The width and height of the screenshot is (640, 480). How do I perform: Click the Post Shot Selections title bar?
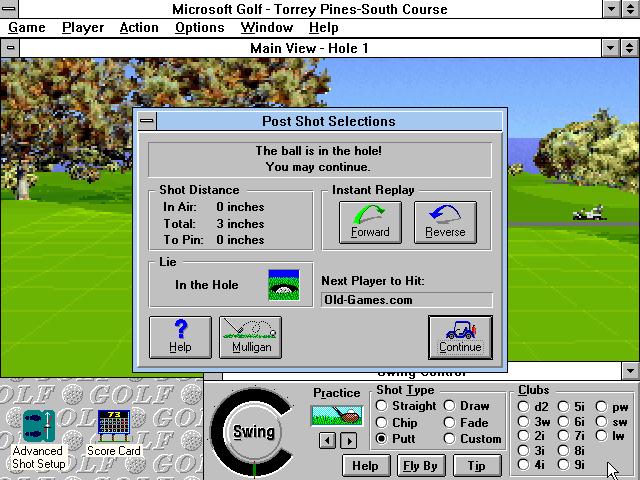(329, 121)
